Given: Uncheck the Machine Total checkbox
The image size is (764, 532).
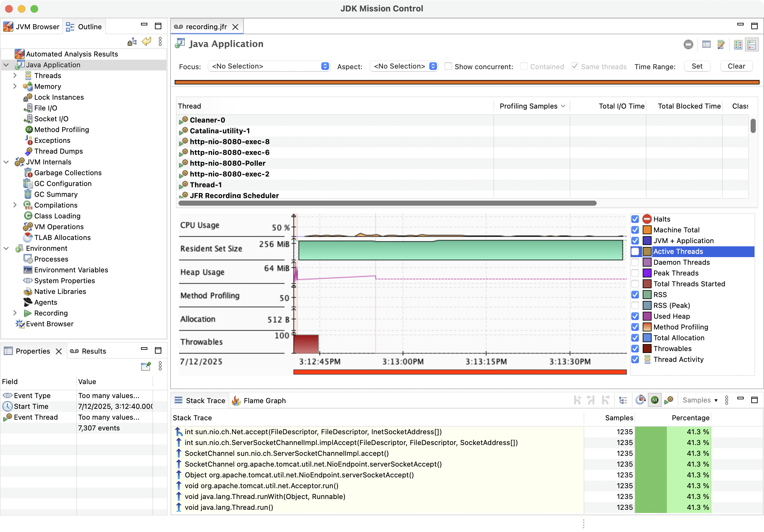Looking at the screenshot, I should (635, 230).
